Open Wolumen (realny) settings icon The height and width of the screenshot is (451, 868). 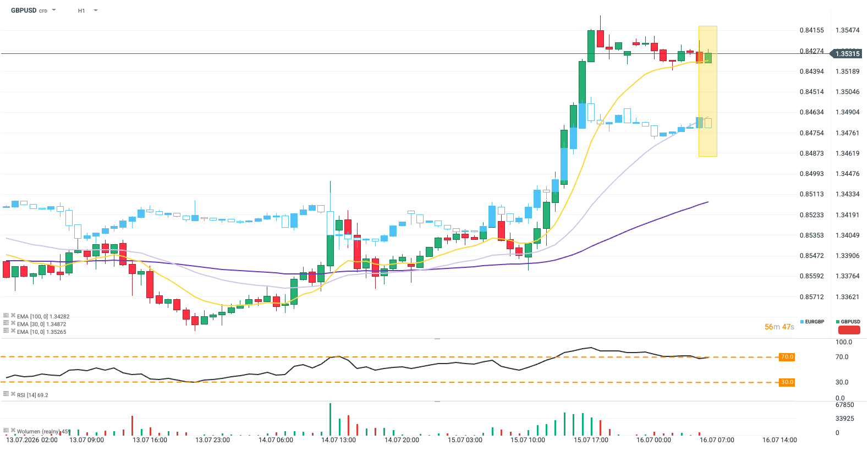6,430
